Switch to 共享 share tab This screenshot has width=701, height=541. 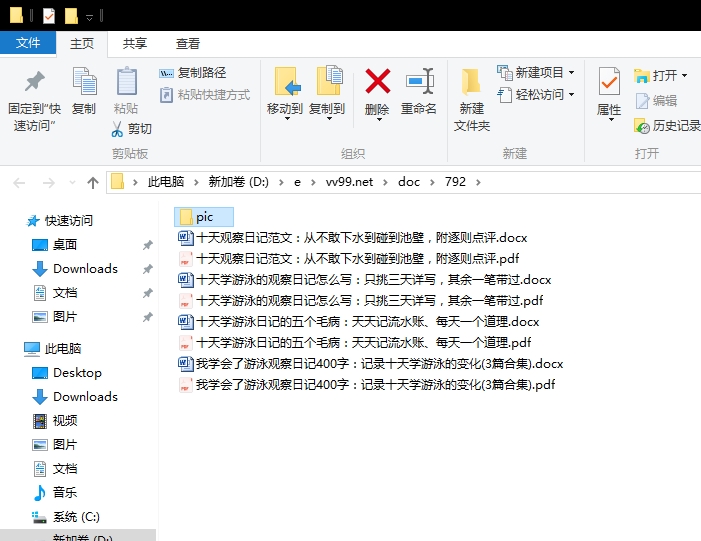pos(135,43)
